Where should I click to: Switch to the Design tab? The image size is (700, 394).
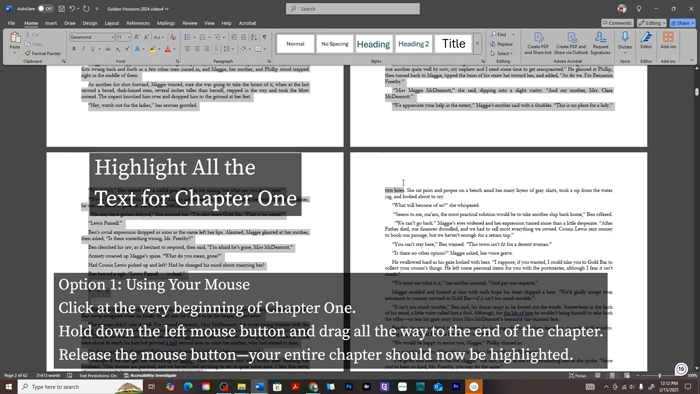tap(90, 23)
